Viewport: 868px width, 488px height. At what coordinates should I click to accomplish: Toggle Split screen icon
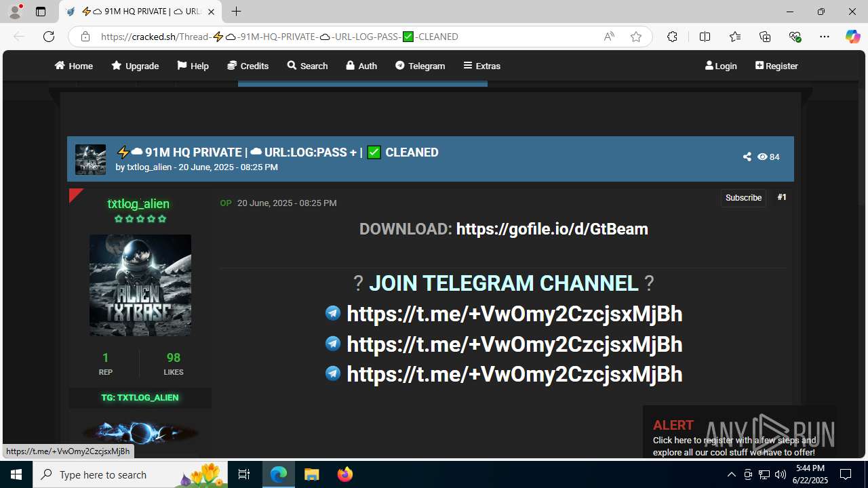tap(705, 37)
